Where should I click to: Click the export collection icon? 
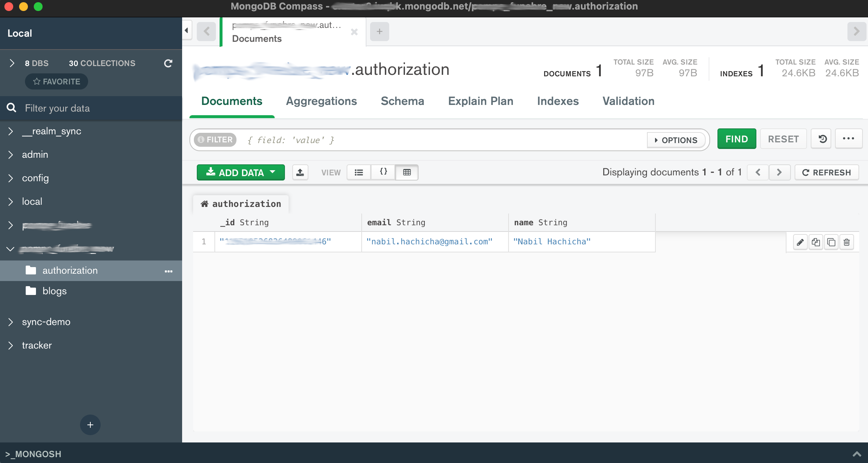click(300, 172)
